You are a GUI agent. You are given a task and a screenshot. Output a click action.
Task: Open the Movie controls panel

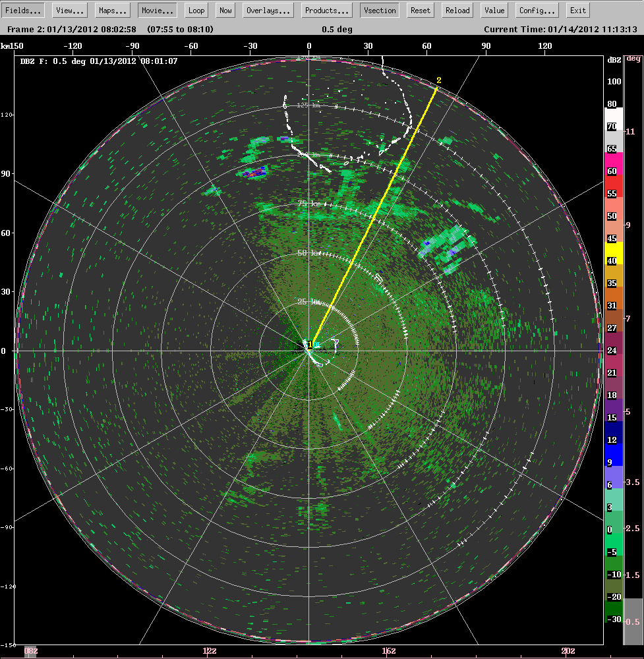(156, 10)
